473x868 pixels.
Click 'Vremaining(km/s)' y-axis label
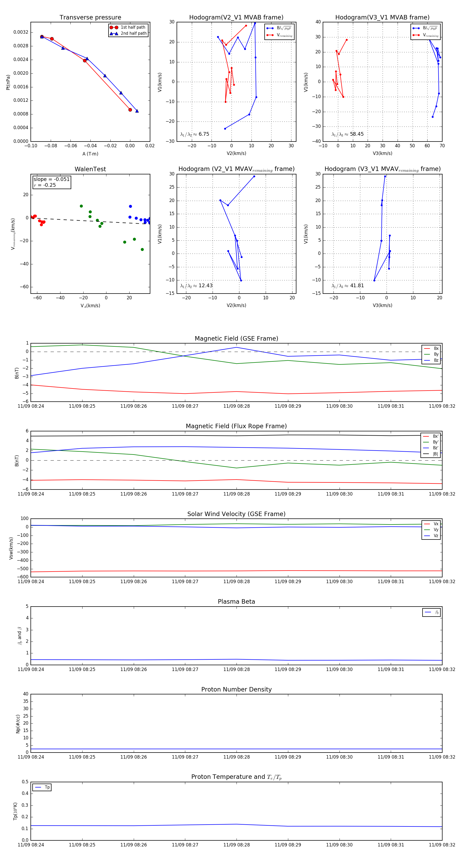[x=13, y=234]
